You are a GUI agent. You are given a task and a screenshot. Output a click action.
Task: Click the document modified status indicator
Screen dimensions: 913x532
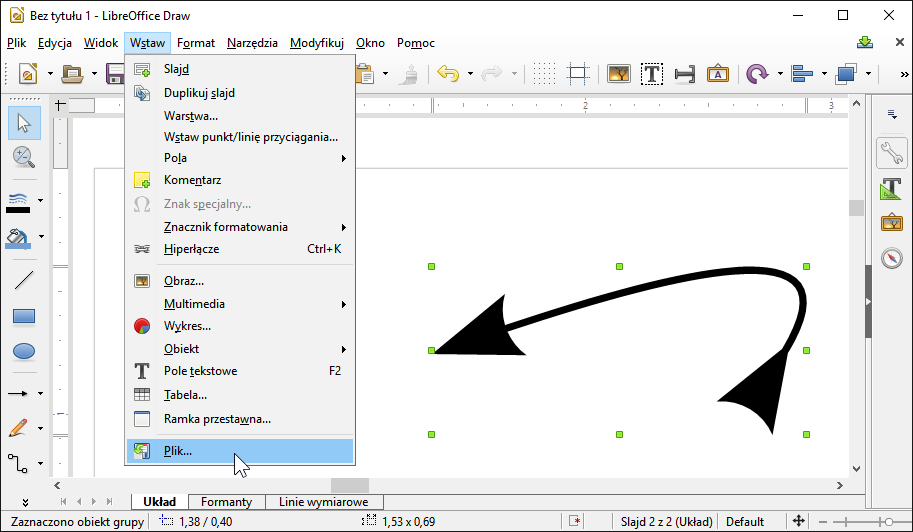pos(575,521)
